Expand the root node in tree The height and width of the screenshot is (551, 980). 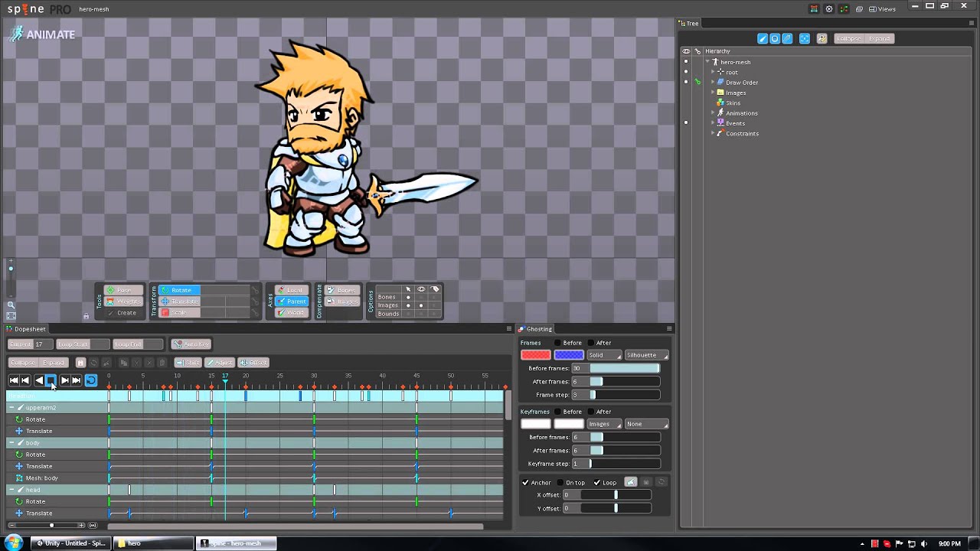click(713, 72)
